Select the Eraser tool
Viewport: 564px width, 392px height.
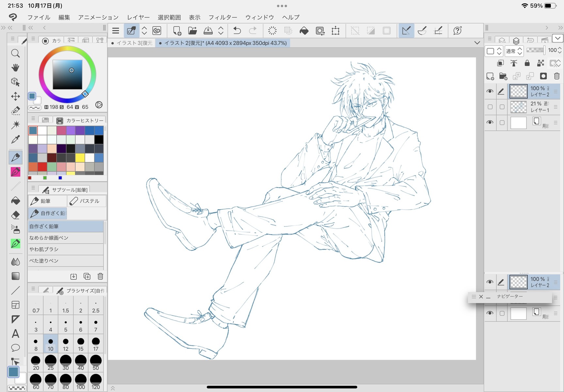[x=15, y=215]
